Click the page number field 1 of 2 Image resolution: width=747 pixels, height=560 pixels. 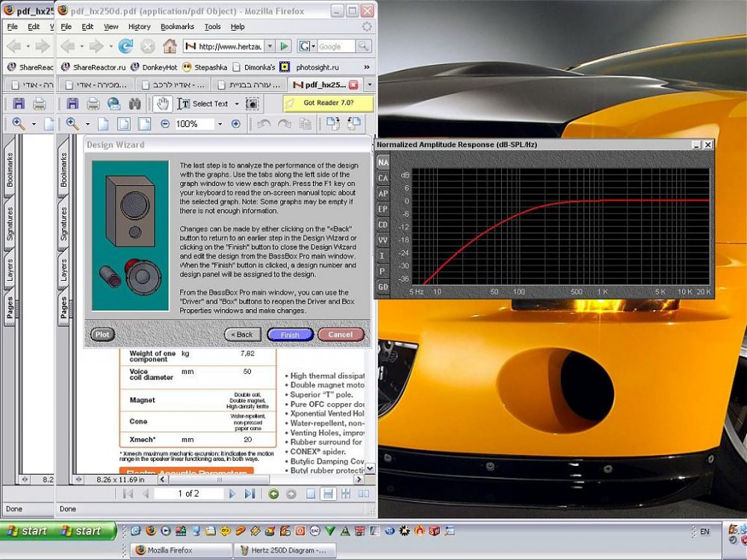pos(189,494)
